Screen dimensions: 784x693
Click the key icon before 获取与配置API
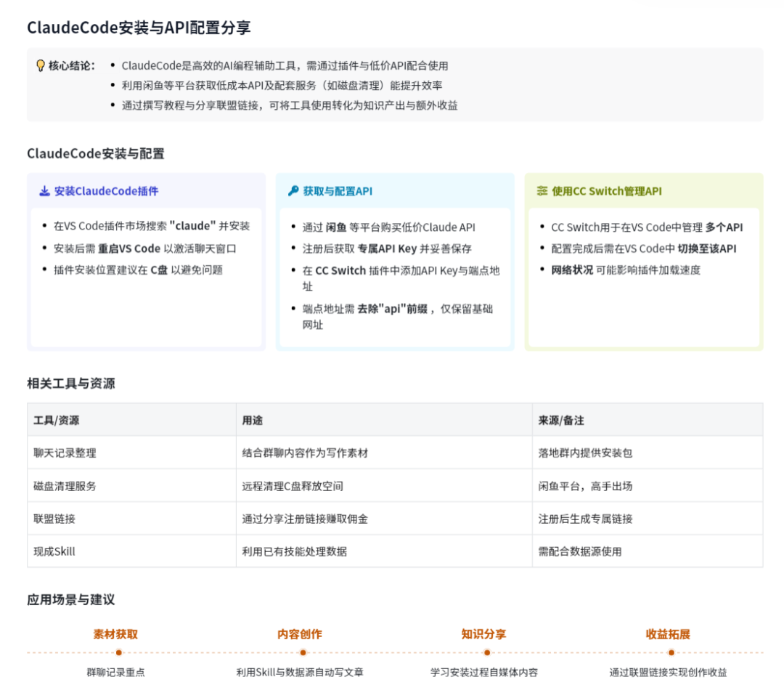point(293,190)
